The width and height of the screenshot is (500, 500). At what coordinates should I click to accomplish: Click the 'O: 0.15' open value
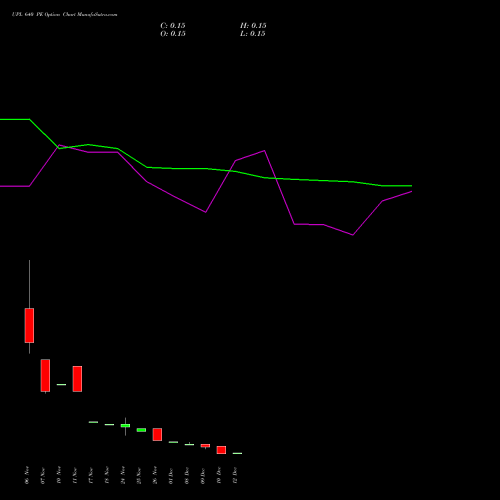[173, 34]
